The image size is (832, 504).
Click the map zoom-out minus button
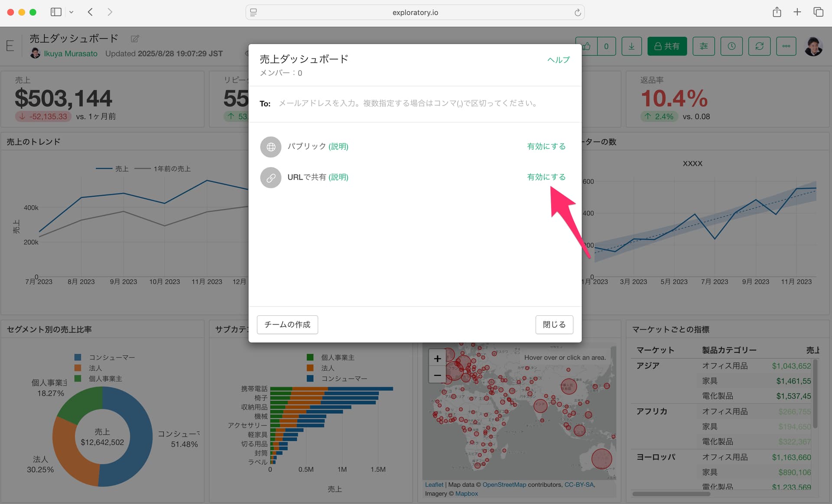pyautogui.click(x=437, y=375)
